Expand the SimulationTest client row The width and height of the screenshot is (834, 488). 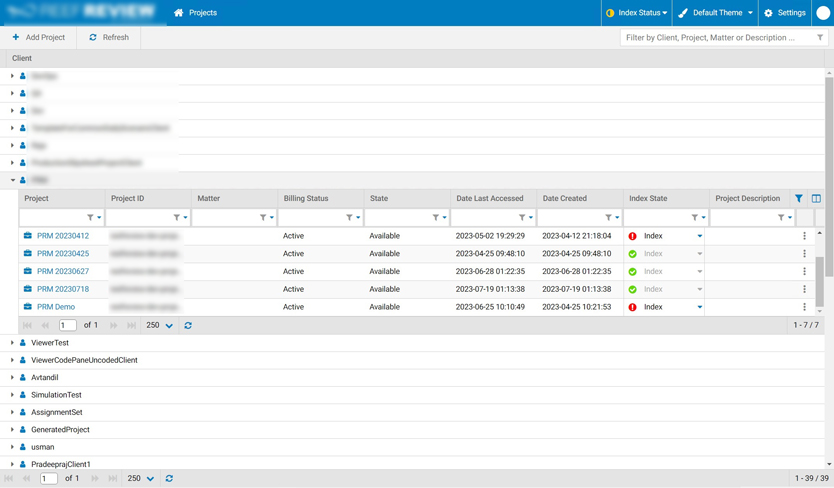[x=12, y=395]
